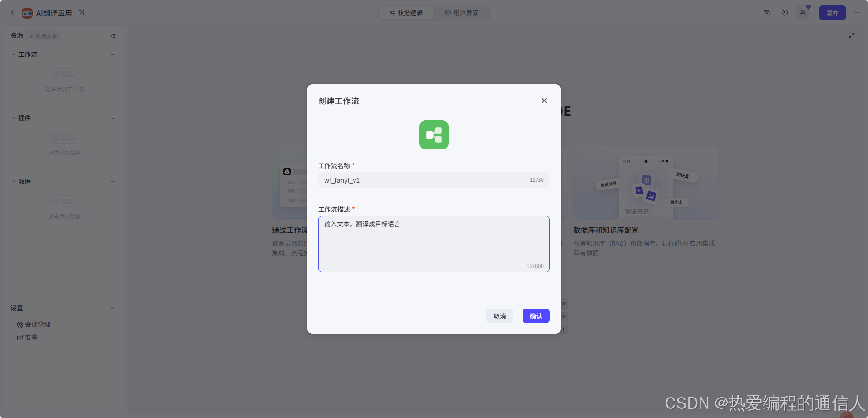Screen dimensions: 868x418
Task: Switch to the 用户界面 tab
Action: pos(462,13)
